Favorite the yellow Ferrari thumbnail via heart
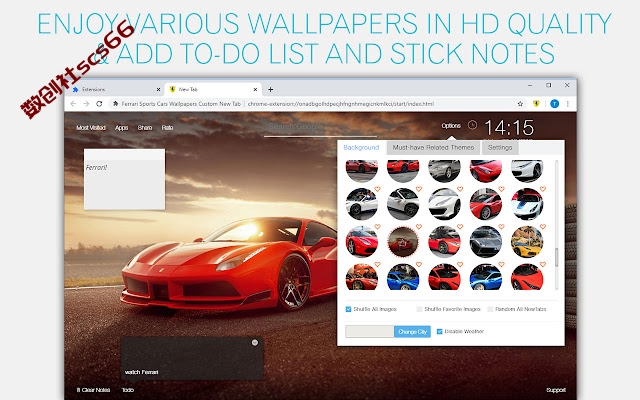 click(542, 227)
